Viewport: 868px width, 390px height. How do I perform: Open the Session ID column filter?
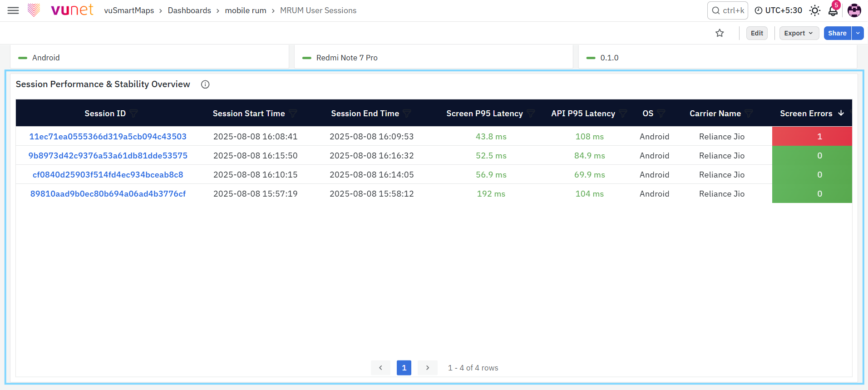pyautogui.click(x=133, y=114)
